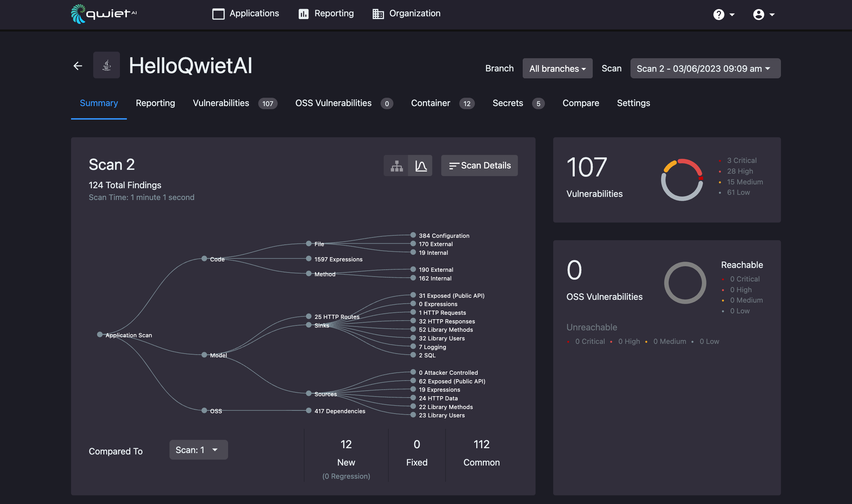Open the user account menu
This screenshot has width=852, height=504.
[764, 15]
